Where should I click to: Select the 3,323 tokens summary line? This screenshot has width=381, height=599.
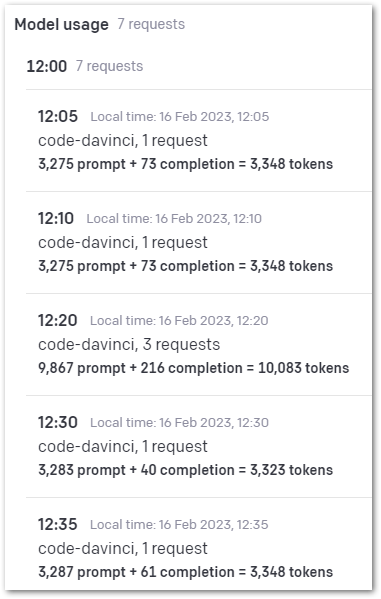point(185,470)
